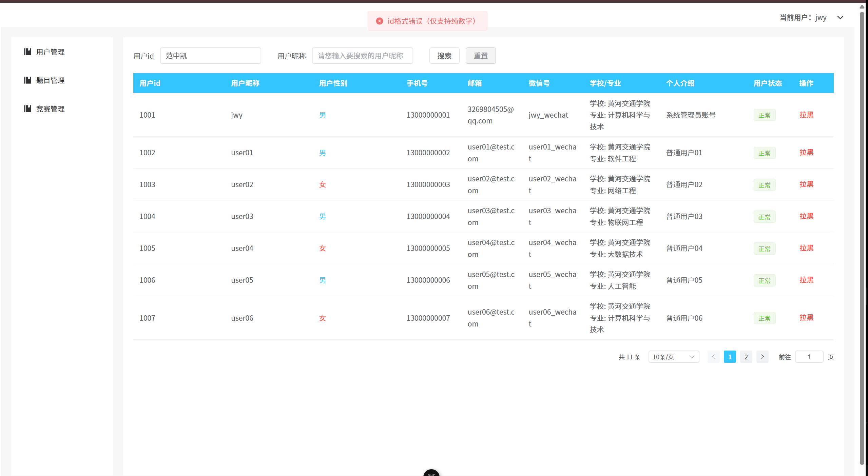Click the red error icon in the alert
This screenshot has width=868, height=476.
pos(380,21)
